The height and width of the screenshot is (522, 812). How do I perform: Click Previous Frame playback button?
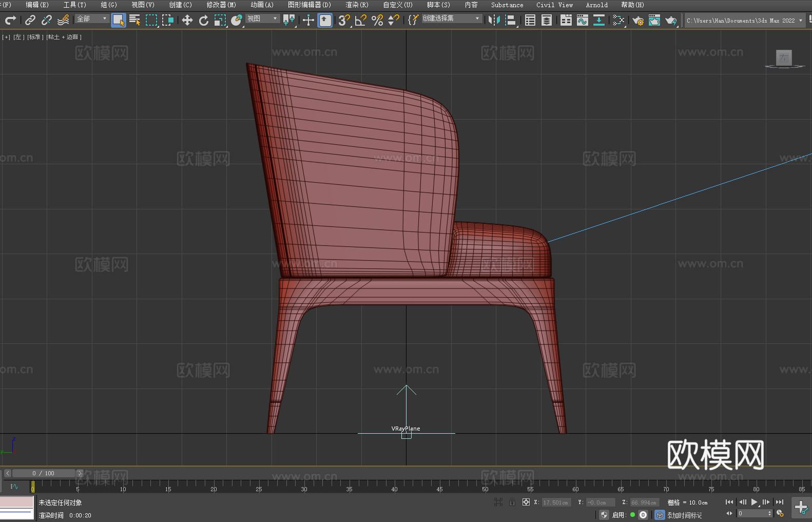pos(742,502)
